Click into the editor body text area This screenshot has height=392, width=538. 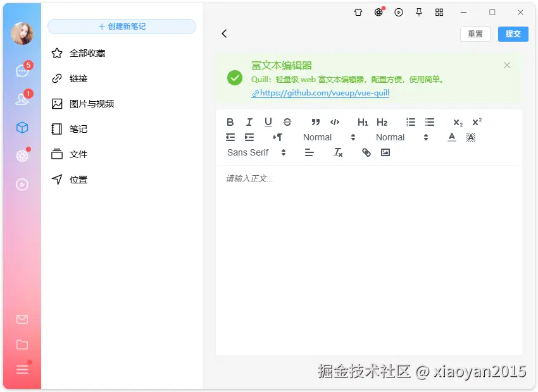[369, 260]
